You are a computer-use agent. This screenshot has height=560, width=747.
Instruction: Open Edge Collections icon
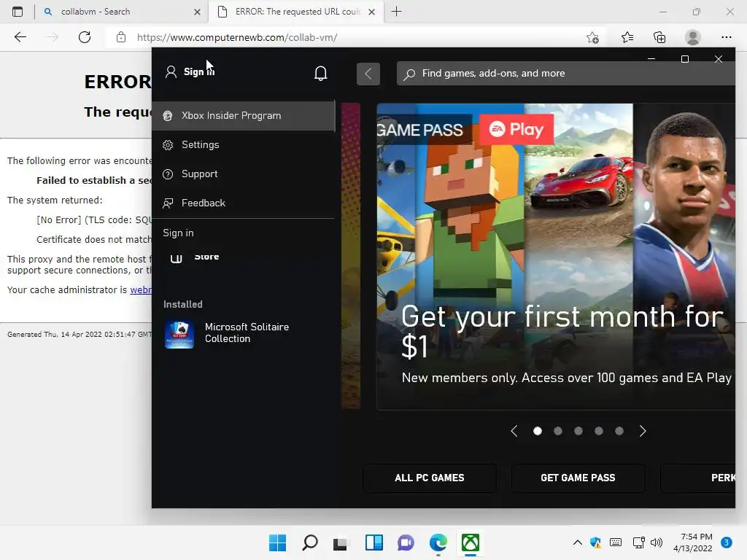point(659,37)
